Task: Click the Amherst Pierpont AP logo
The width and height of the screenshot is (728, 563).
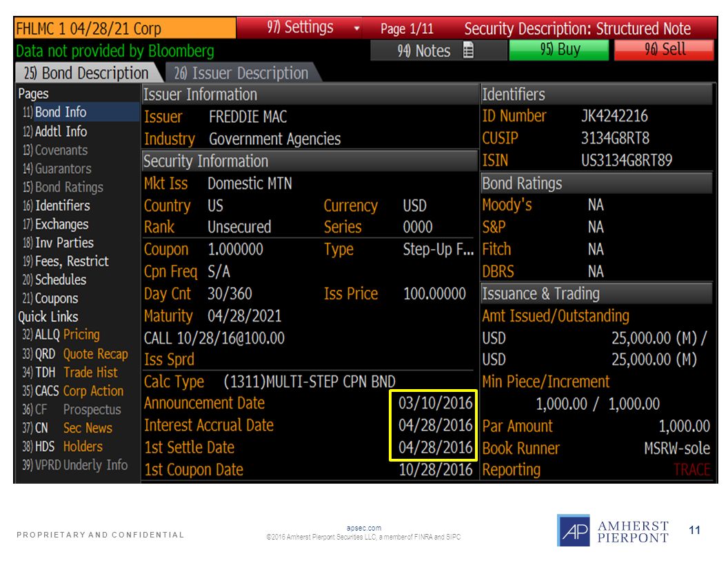Action: click(x=574, y=531)
